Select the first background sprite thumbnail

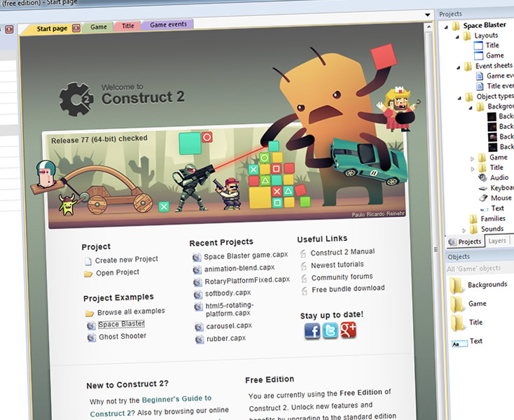(x=492, y=117)
